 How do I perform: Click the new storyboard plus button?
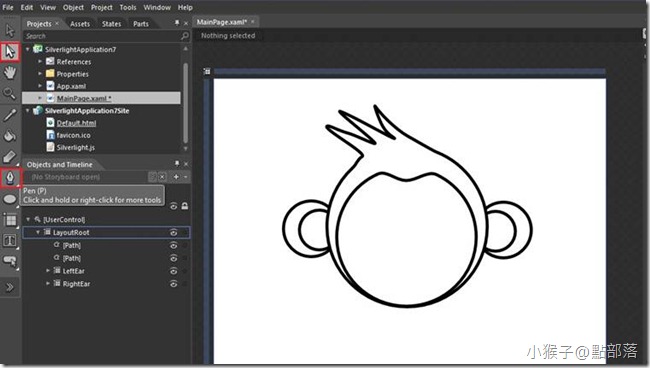pos(176,177)
